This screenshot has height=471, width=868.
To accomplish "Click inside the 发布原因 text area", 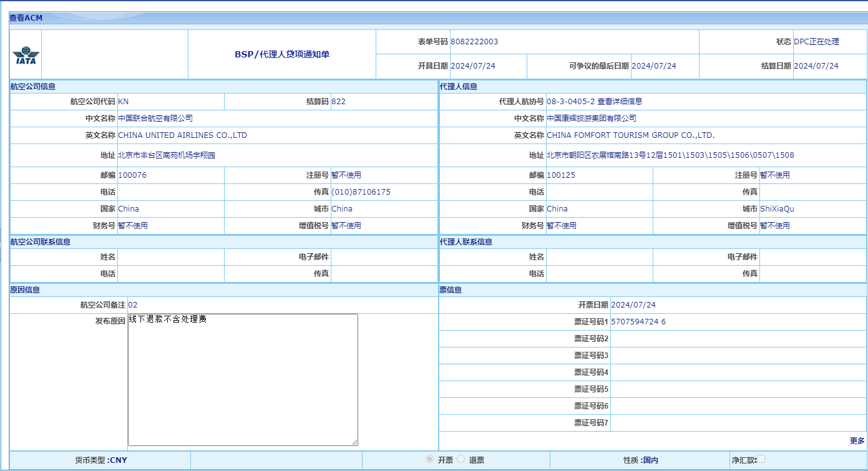I will [x=243, y=379].
